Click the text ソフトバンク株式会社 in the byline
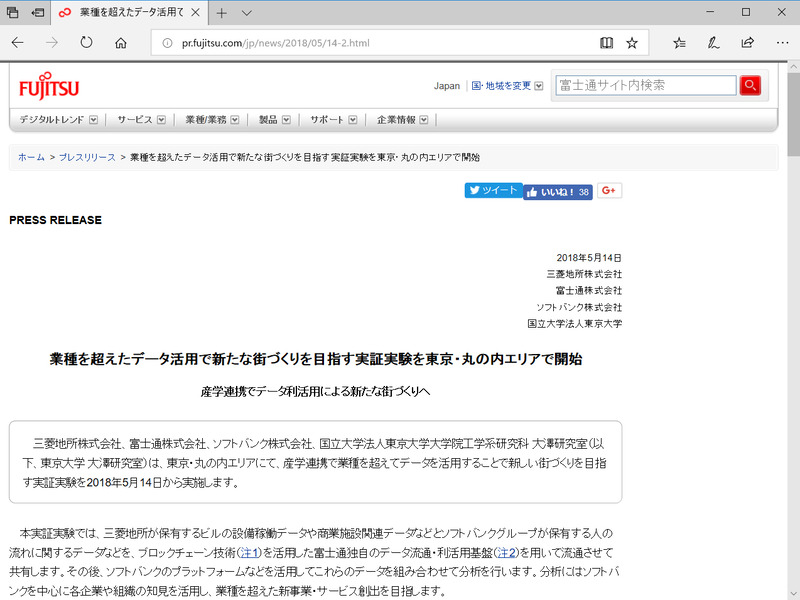 [579, 307]
